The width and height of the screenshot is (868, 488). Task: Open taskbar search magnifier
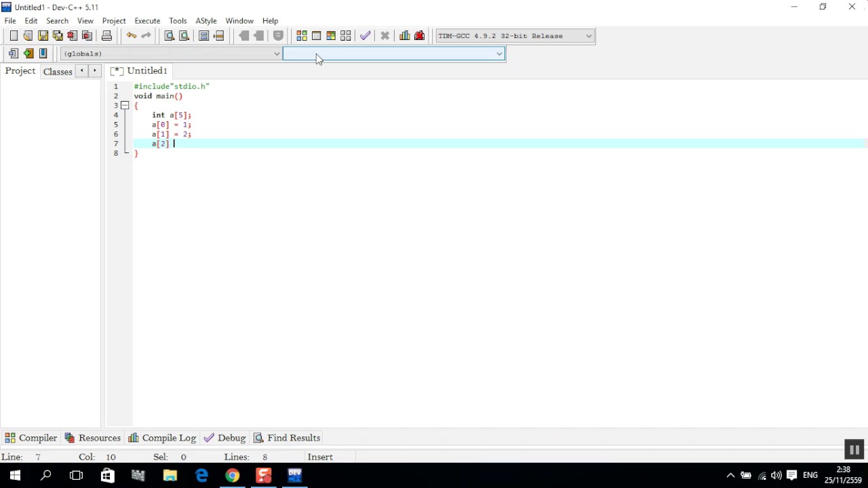46,476
